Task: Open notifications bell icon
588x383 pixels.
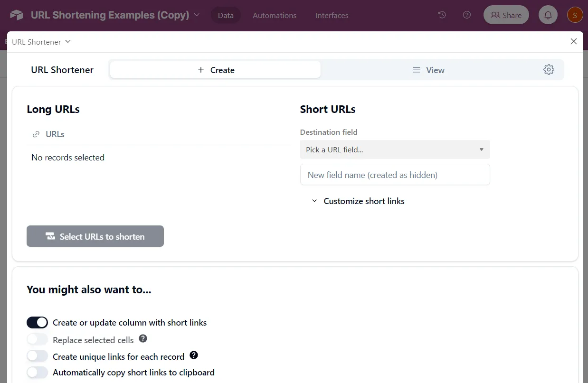Action: pyautogui.click(x=548, y=15)
